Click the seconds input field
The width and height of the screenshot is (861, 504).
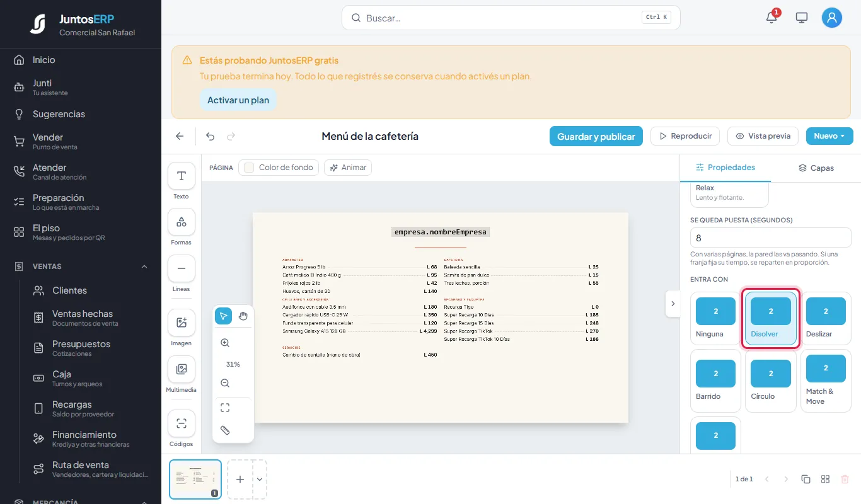tap(771, 238)
